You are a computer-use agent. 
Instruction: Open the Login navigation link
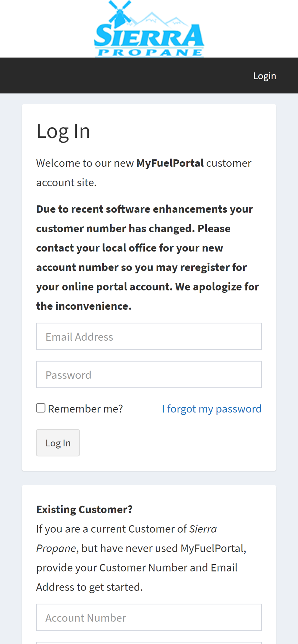click(x=264, y=76)
